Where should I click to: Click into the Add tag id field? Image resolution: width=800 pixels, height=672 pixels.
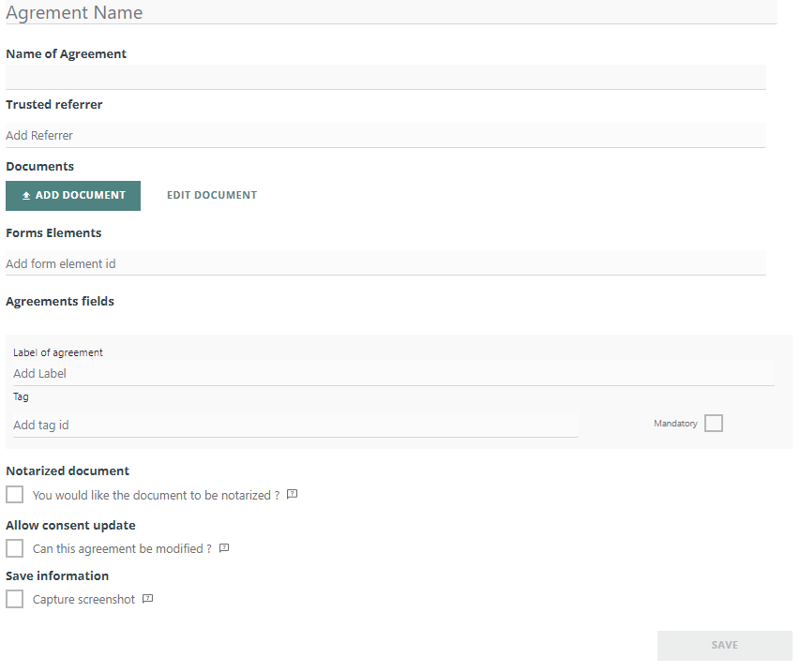coord(295,425)
